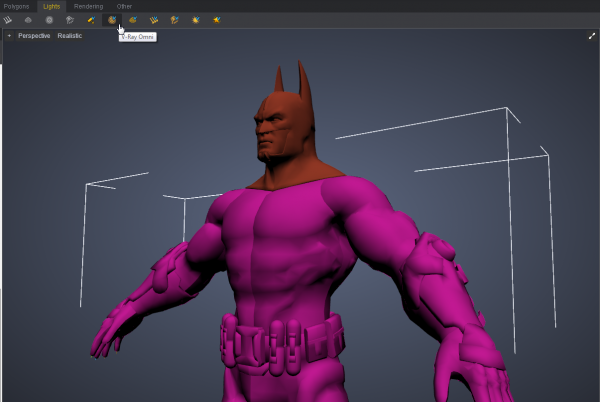
Task: Open the Polygons tab
Action: [x=17, y=6]
